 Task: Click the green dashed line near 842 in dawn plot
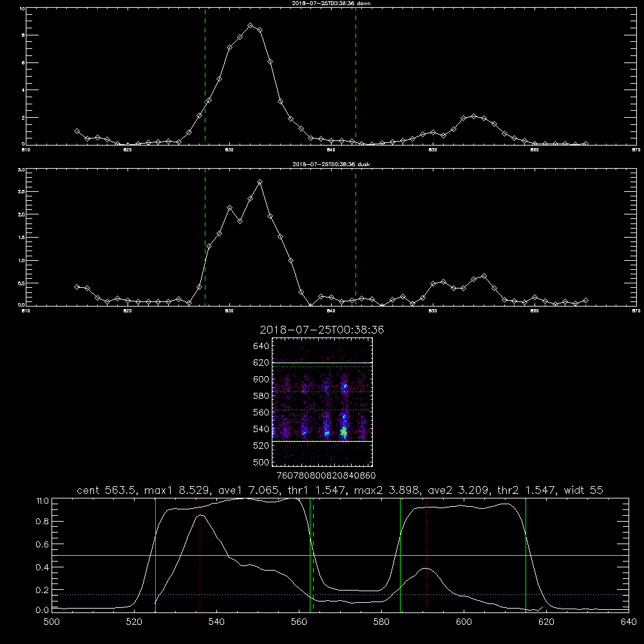[x=355, y=76]
